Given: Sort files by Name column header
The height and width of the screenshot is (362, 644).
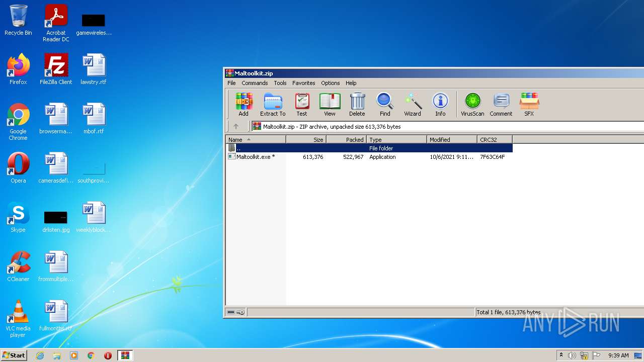Looking at the screenshot, I should coord(256,140).
